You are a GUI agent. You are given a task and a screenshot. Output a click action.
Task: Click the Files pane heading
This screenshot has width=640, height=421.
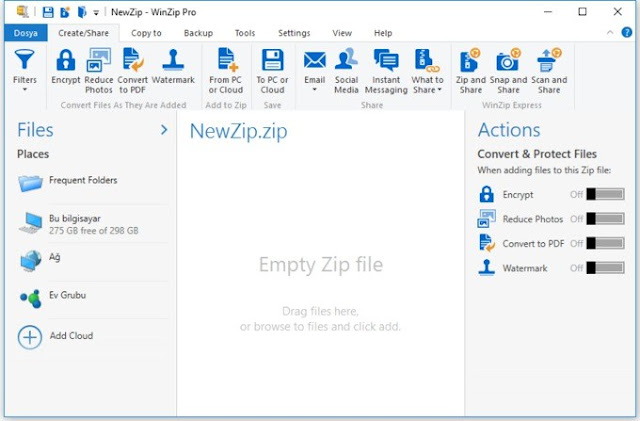35,130
